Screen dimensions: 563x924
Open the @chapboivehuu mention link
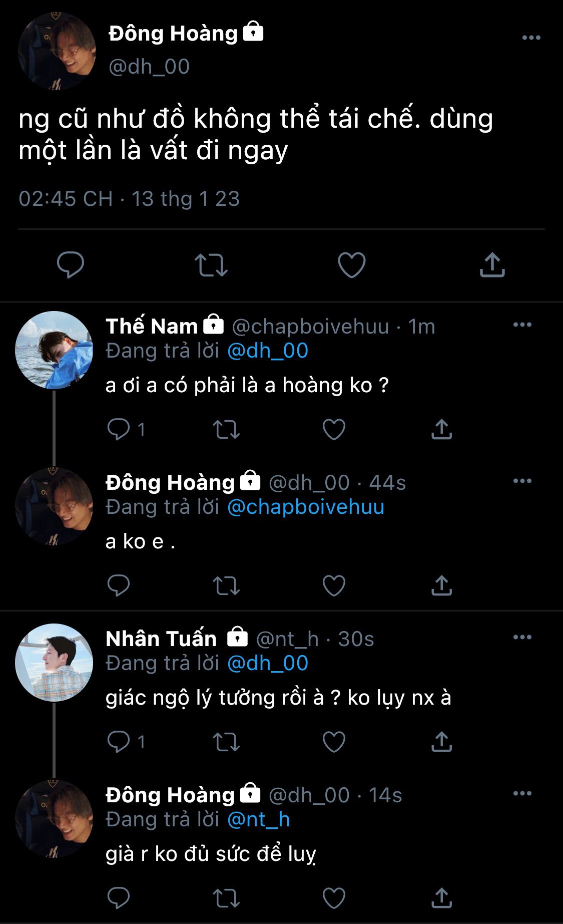click(x=306, y=507)
